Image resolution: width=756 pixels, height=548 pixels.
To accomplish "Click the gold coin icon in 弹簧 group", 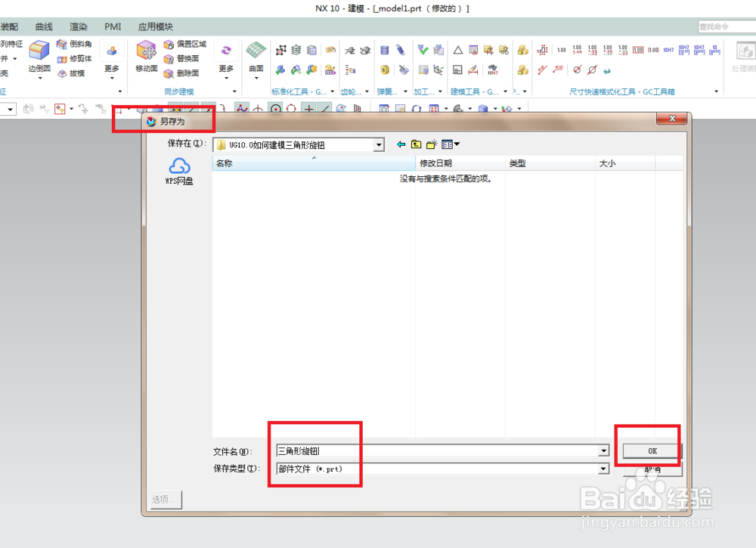I will point(385,70).
